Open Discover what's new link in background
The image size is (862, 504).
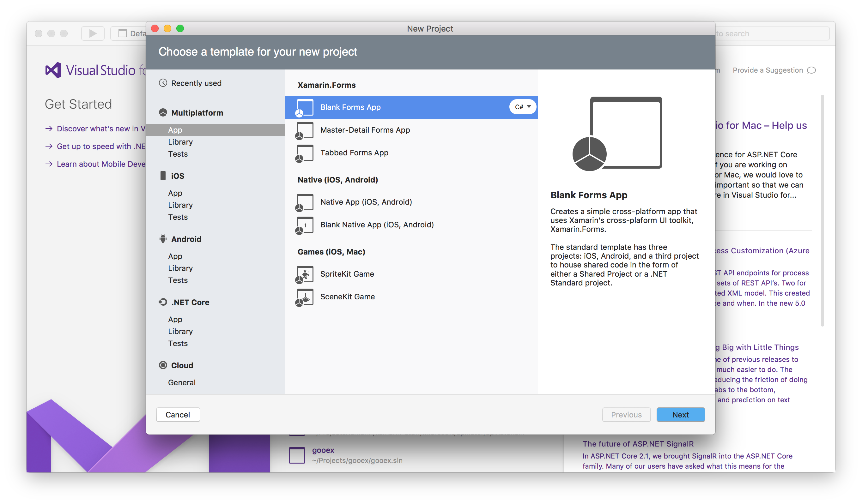[101, 129]
